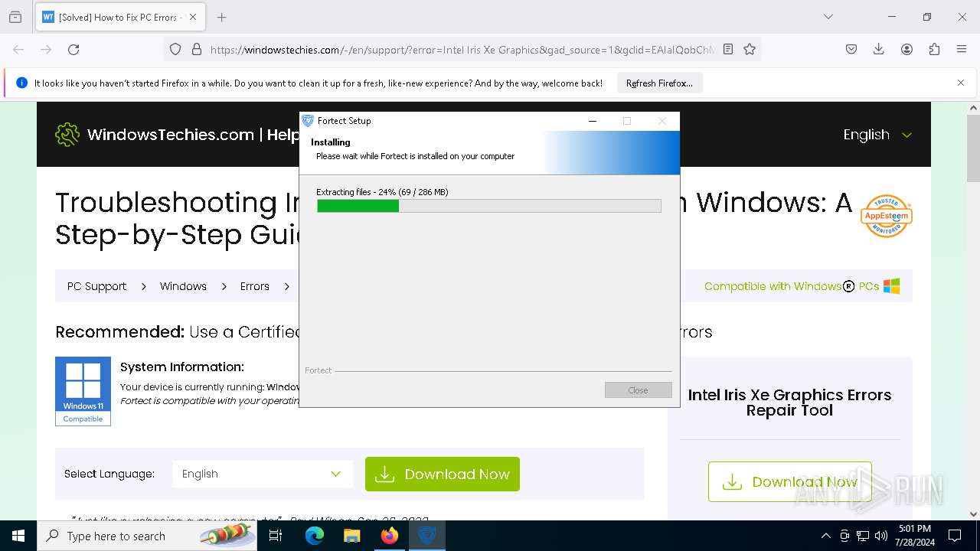Screen dimensions: 980x551
Task: Click the Firefox reload page icon
Action: pyautogui.click(x=73, y=49)
